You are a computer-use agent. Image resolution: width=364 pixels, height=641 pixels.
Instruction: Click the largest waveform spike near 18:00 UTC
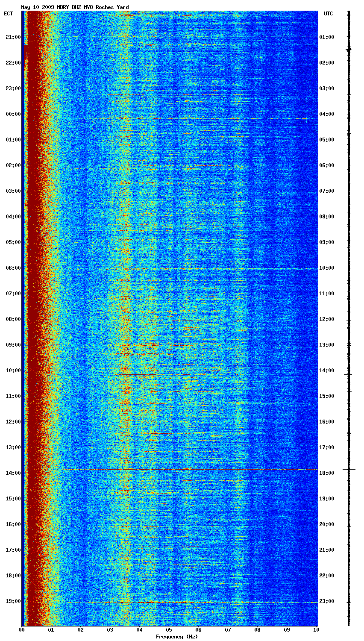click(349, 470)
